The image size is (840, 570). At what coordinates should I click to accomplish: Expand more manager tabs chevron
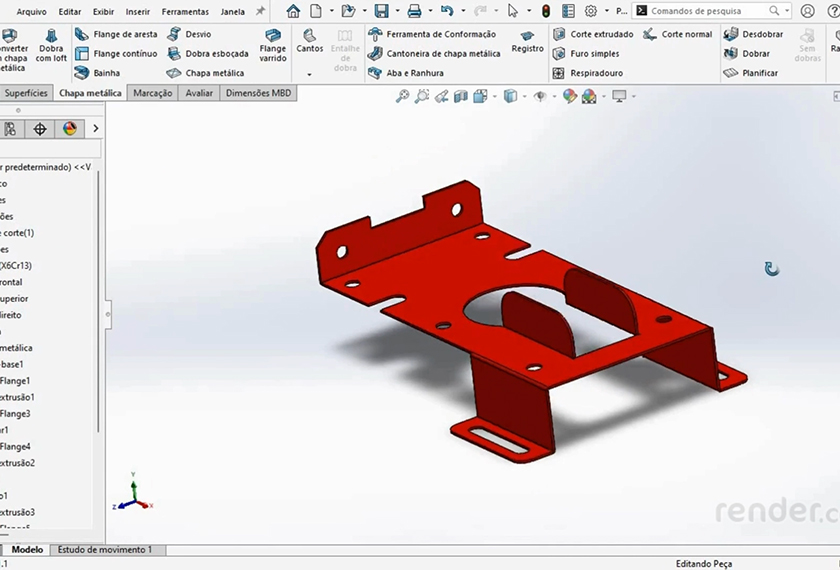96,129
